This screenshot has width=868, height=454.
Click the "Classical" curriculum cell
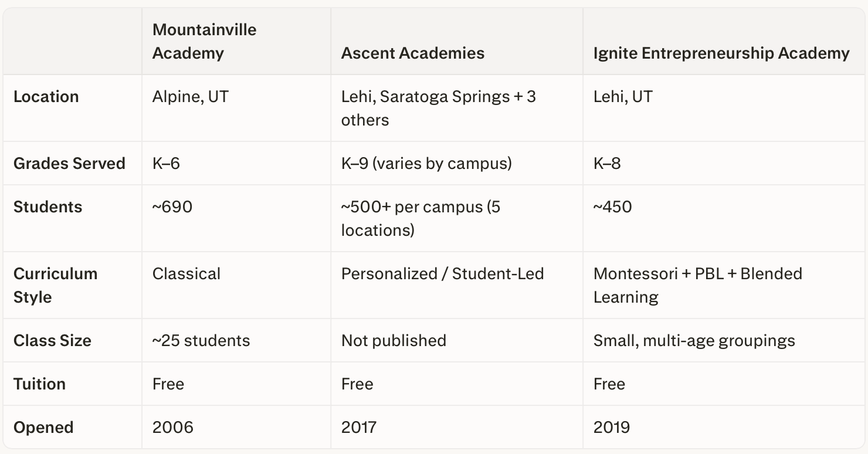(187, 273)
